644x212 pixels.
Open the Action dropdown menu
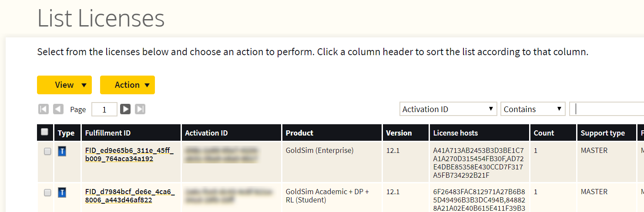click(x=127, y=85)
